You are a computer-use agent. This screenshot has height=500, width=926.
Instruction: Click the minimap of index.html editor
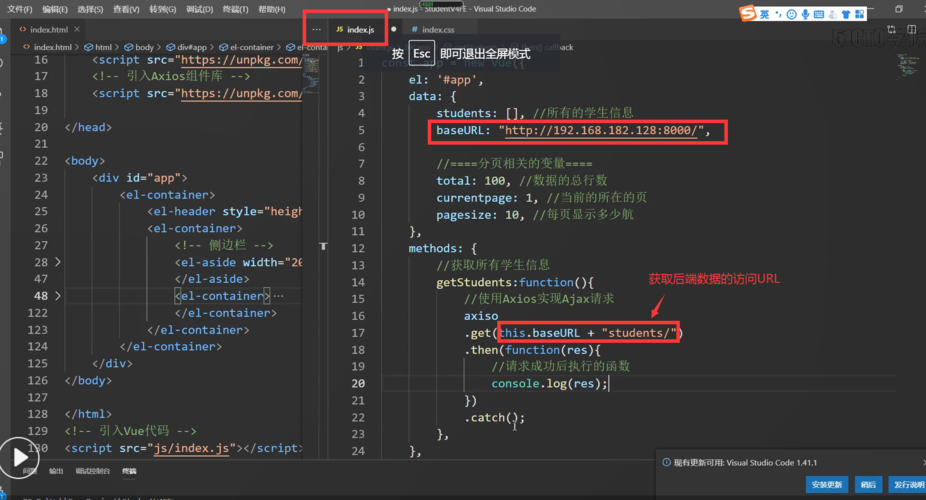click(311, 74)
